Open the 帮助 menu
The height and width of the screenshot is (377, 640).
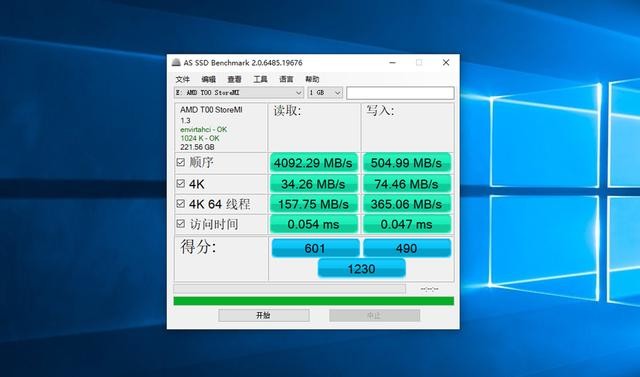click(312, 79)
